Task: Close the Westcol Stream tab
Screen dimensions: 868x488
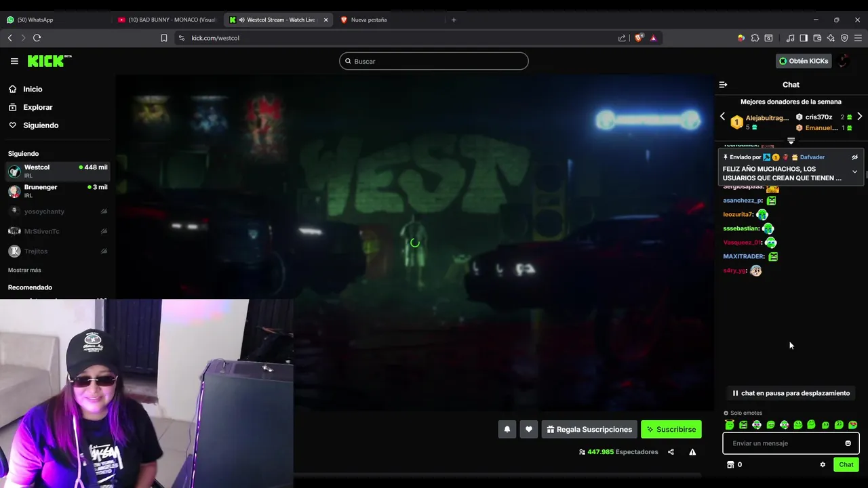Action: pos(325,20)
